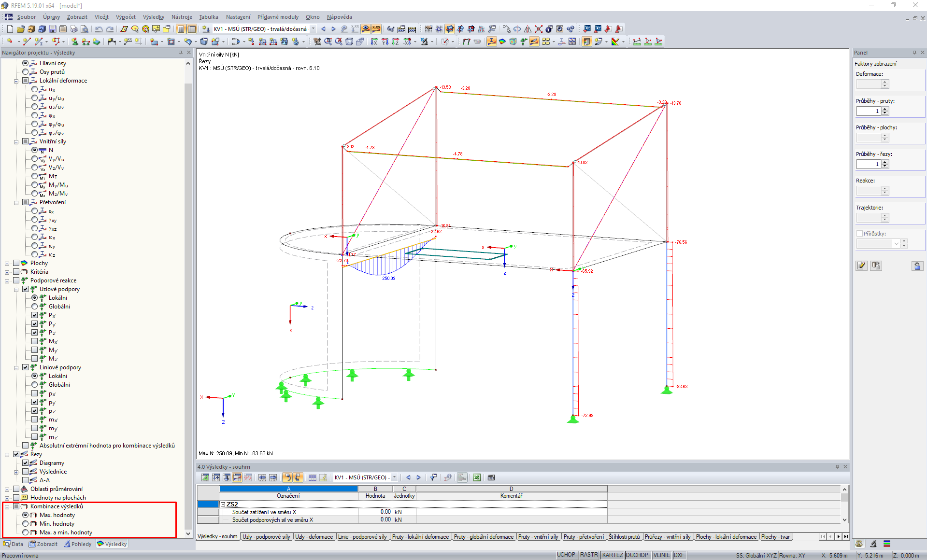Screen dimensions: 927x560
Task: Toggle the OUCHOP status bar button
Action: 637,555
